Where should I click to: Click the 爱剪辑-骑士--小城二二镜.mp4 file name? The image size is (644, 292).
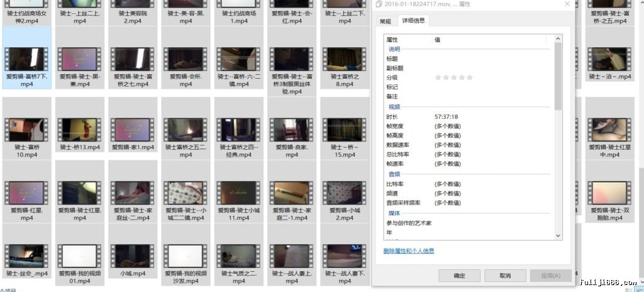pyautogui.click(x=186, y=214)
